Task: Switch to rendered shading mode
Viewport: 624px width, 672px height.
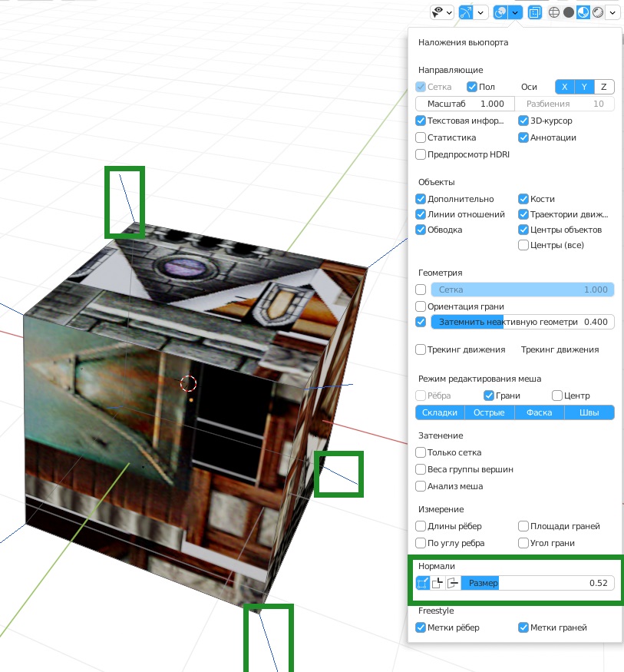Action: point(598,12)
